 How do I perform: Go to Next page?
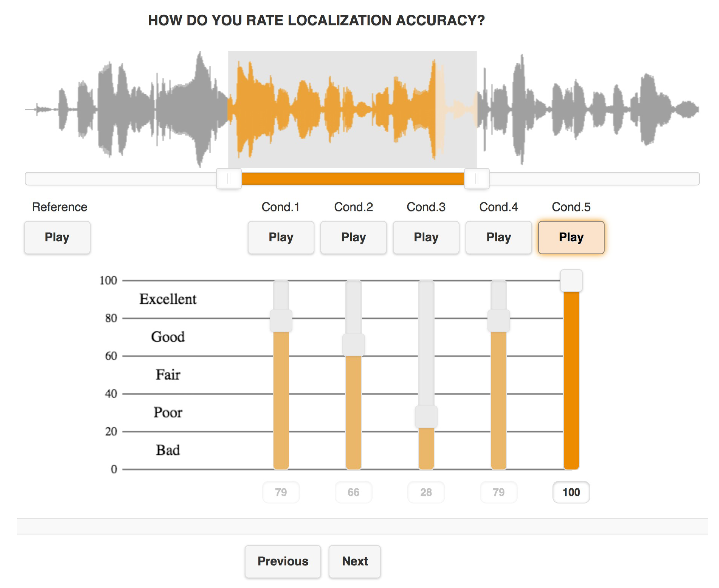point(354,561)
